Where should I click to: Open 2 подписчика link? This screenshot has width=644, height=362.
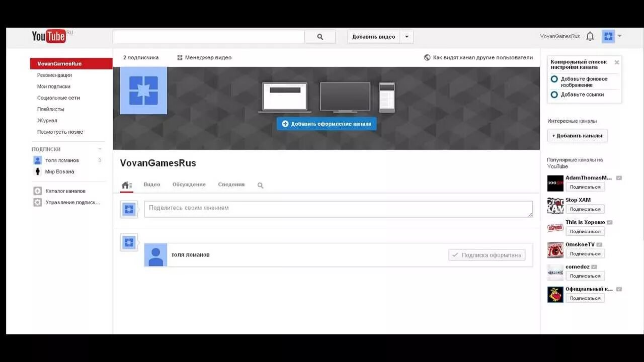coord(141,57)
